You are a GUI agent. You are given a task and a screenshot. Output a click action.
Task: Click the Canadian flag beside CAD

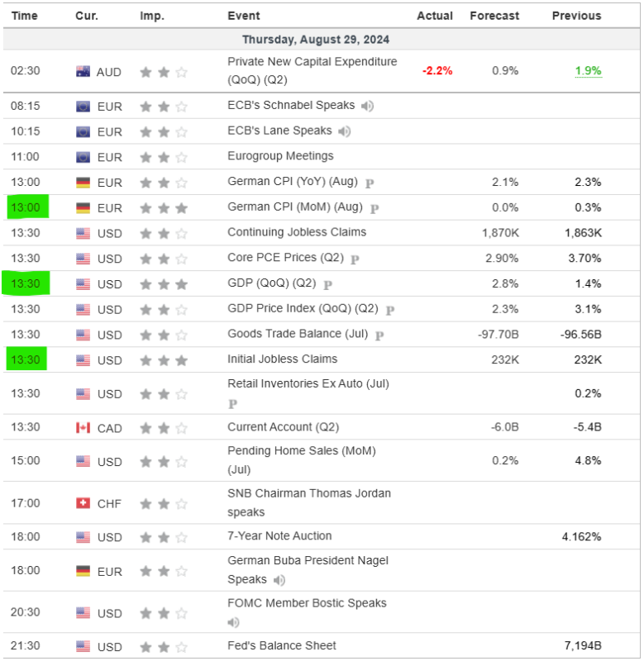[x=83, y=427]
